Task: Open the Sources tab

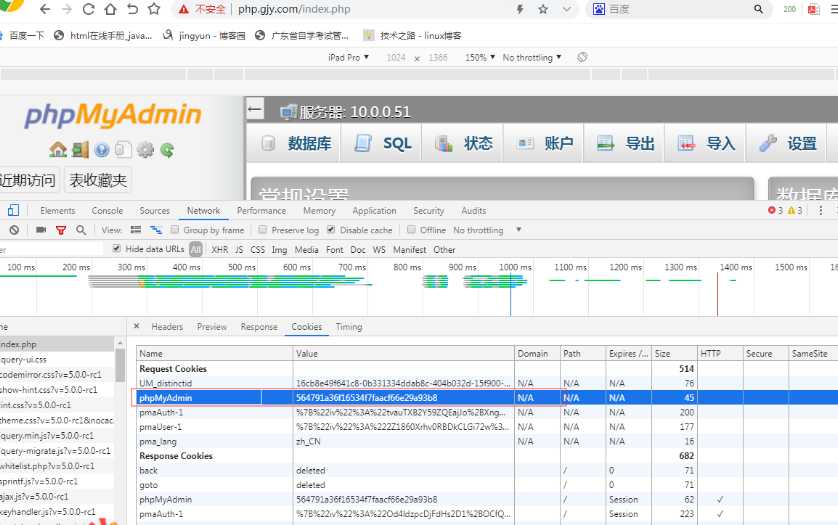Action: coord(154,211)
